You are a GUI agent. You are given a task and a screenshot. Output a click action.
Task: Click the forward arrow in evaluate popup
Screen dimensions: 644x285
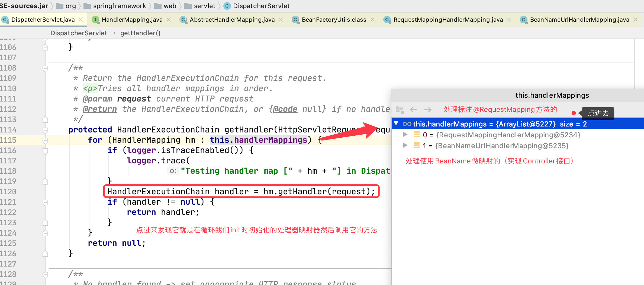tap(428, 110)
